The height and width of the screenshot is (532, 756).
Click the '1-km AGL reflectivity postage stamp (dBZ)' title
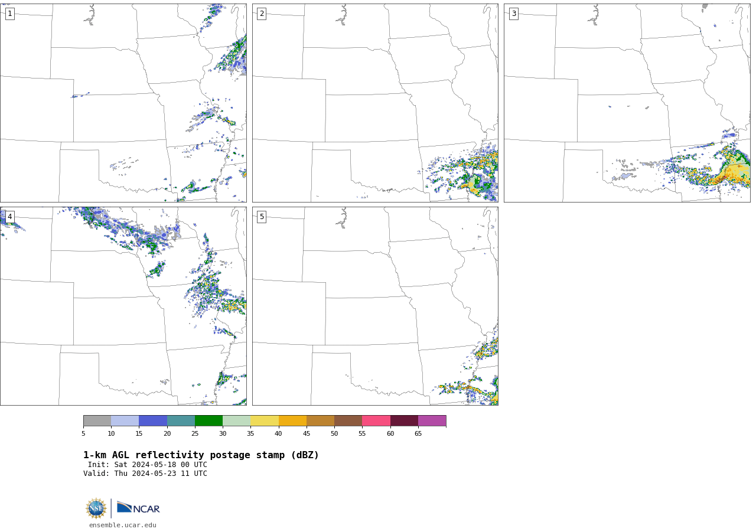tap(201, 455)
